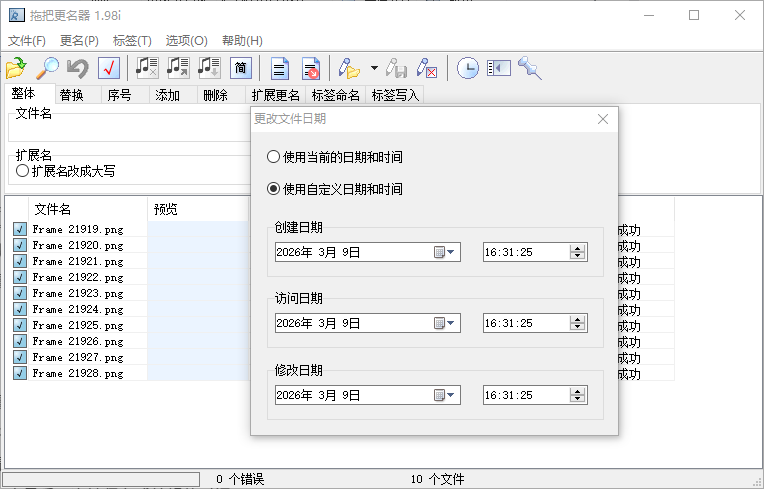Uncheck Frame 21924.png checkbox

point(19,309)
